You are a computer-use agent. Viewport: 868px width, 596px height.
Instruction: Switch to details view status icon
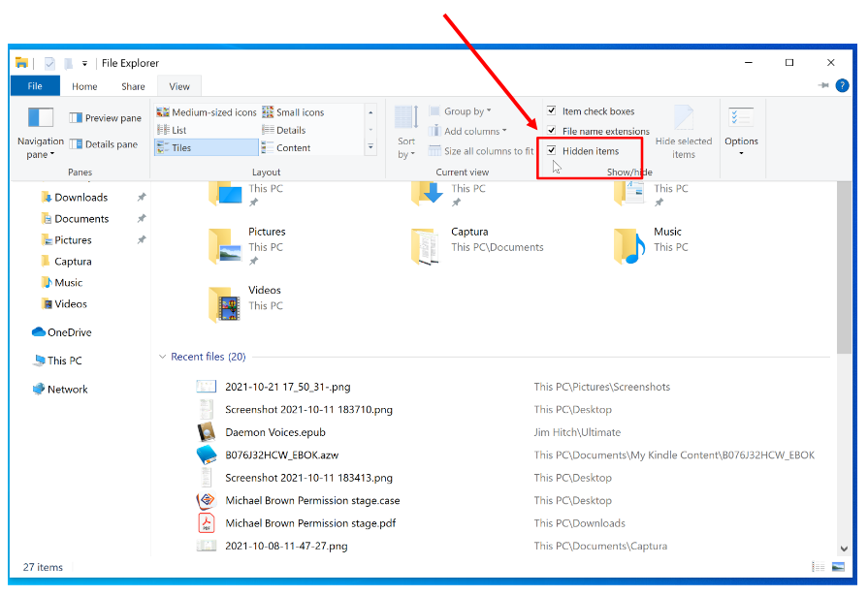pos(819,567)
